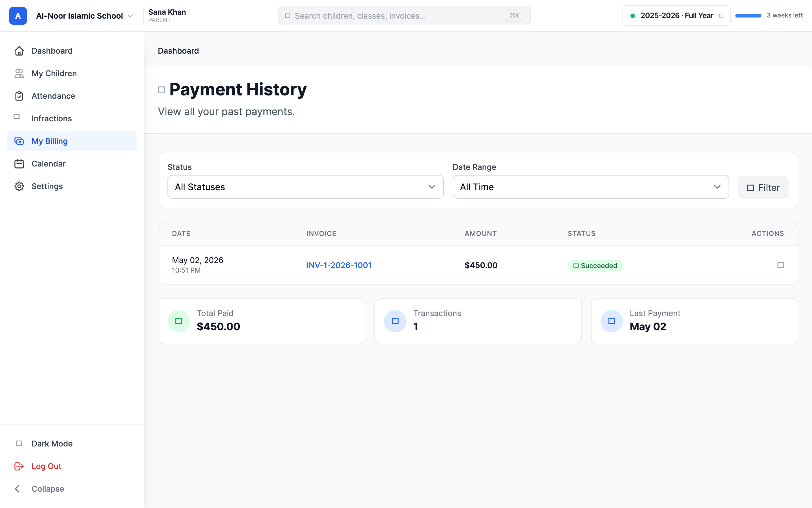Image resolution: width=812 pixels, height=508 pixels.
Task: Go to Dashboard in sidebar
Action: (x=72, y=51)
